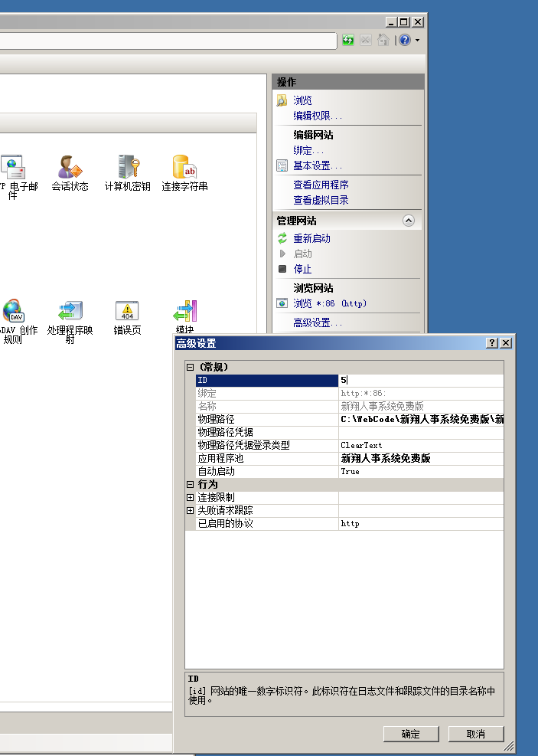Restart the website with 重新启动

coord(311,238)
